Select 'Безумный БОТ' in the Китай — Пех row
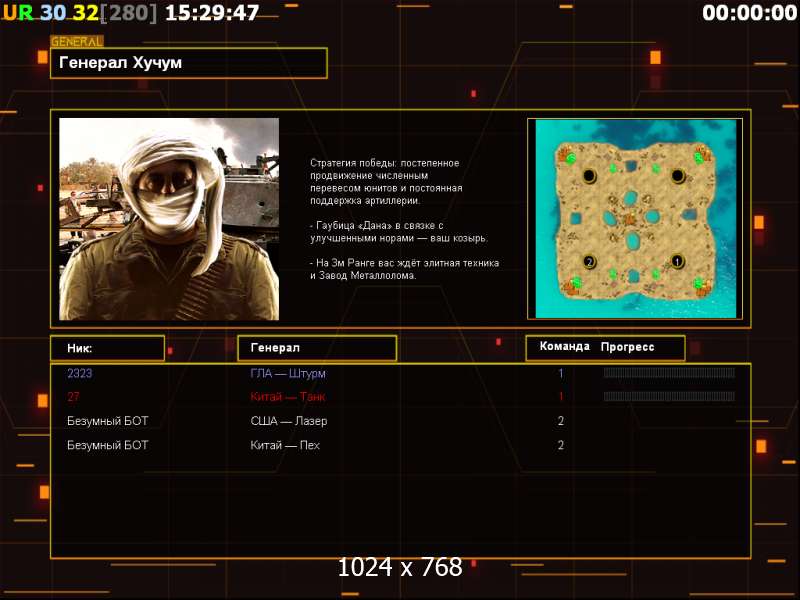This screenshot has height=600, width=800. pyautogui.click(x=108, y=445)
